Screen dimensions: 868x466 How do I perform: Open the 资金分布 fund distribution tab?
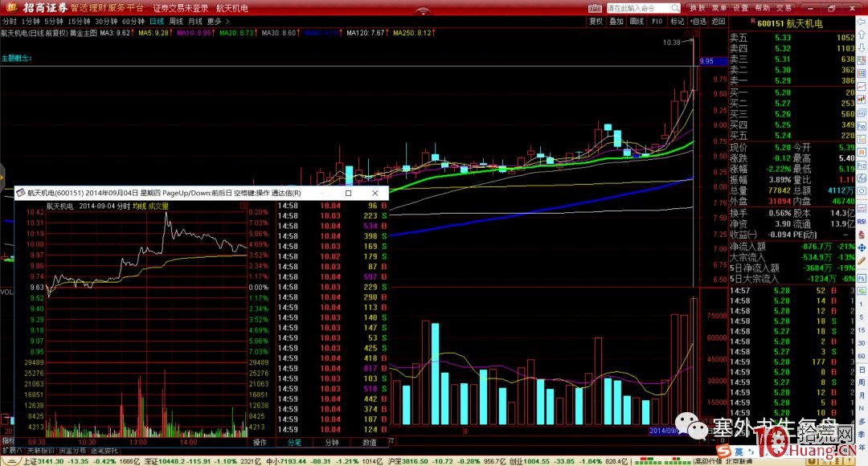pos(72,451)
